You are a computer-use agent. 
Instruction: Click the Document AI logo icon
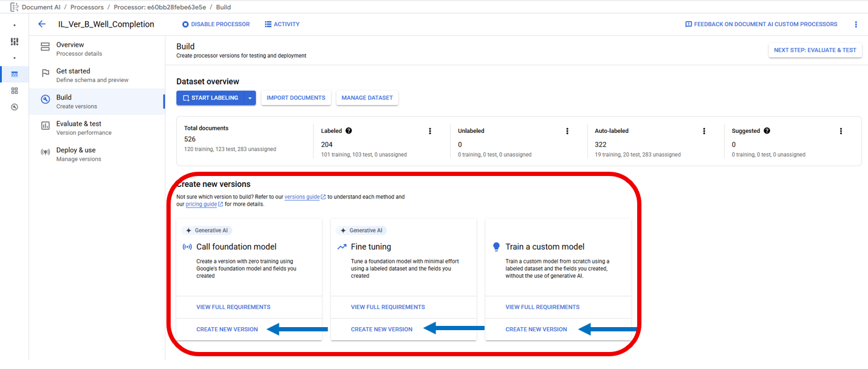[x=13, y=7]
